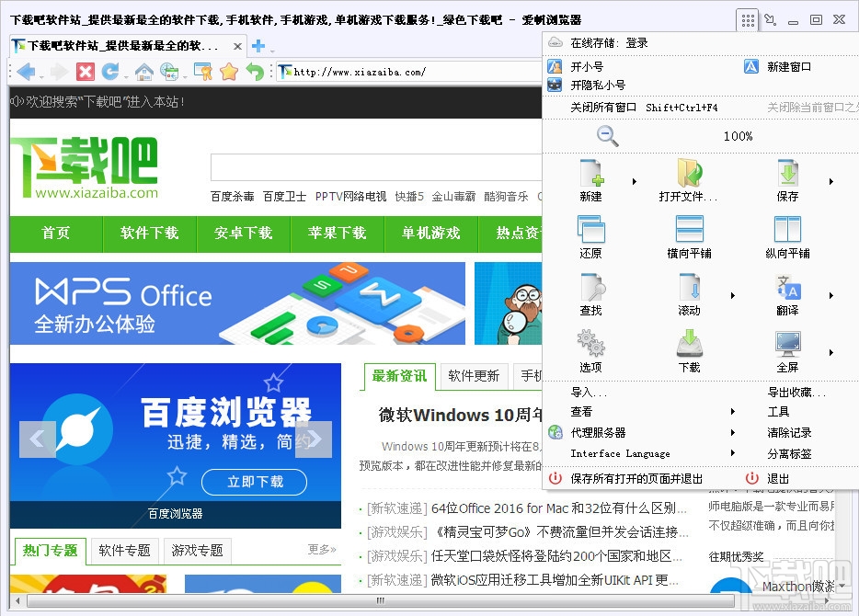Viewport: 859px width, 616px height.
Task: Open the 安卓下载 navigation menu item
Action: pyautogui.click(x=243, y=234)
